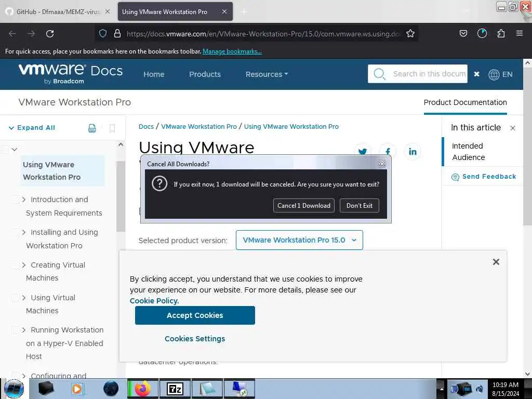Expand Creating Virtual Machines chevron
The image size is (532, 399).
[24, 265]
